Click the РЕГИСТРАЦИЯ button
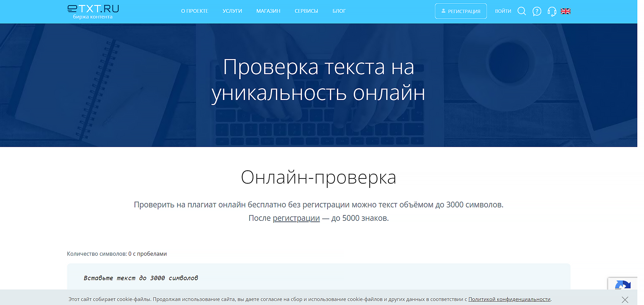The height and width of the screenshot is (305, 644). click(x=460, y=11)
